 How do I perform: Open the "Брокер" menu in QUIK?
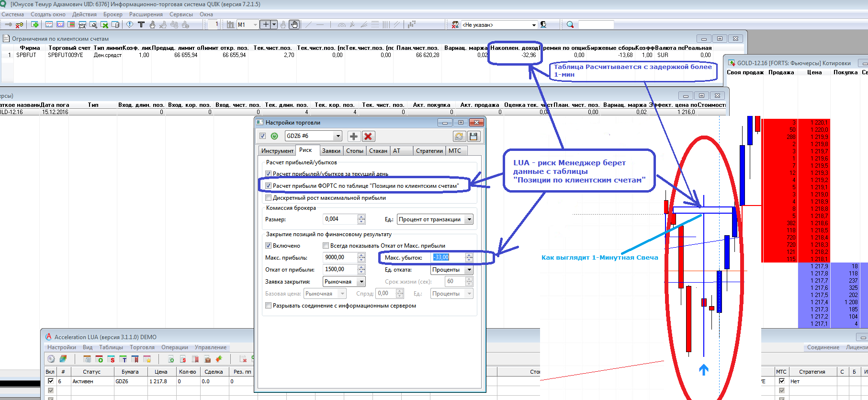coord(113,14)
